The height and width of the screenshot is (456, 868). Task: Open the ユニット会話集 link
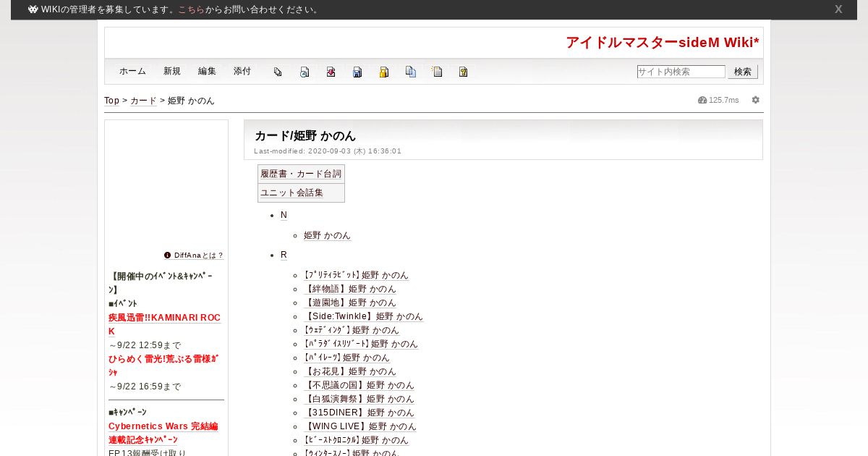[x=292, y=193]
